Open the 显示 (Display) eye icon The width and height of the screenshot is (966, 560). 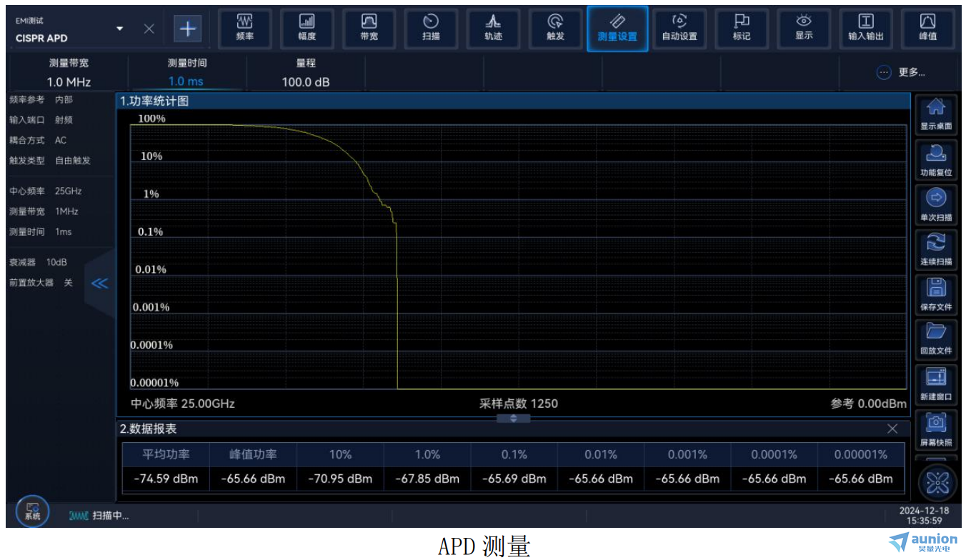[x=804, y=29]
